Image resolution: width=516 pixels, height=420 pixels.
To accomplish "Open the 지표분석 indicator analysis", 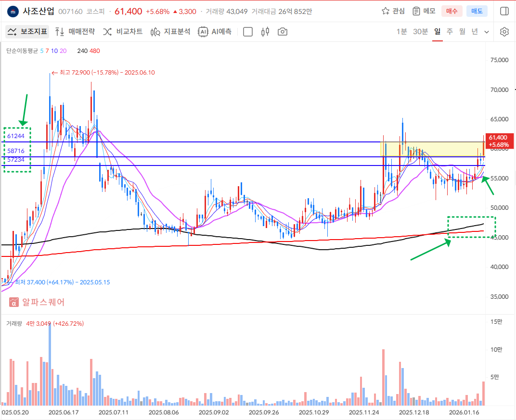I will [x=170, y=32].
